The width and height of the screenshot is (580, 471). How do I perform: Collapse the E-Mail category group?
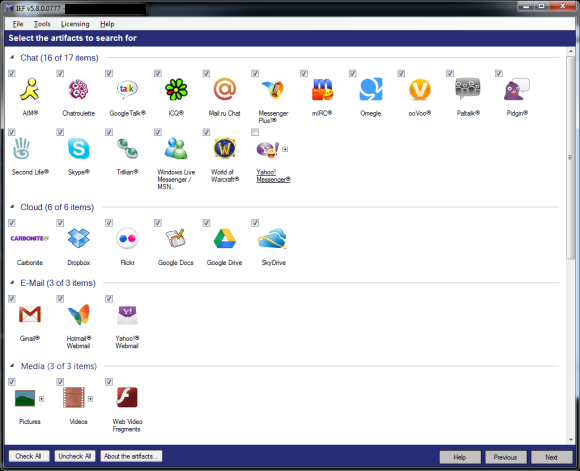click(12, 283)
